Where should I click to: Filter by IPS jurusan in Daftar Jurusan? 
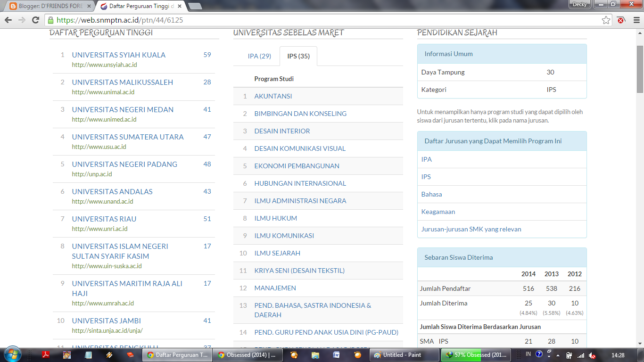click(426, 177)
